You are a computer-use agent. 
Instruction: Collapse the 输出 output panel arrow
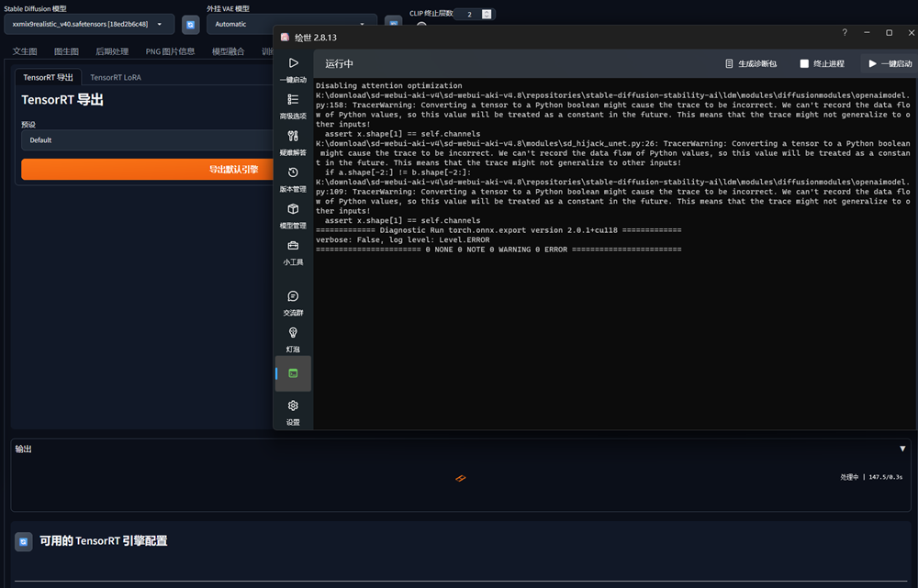pos(902,449)
